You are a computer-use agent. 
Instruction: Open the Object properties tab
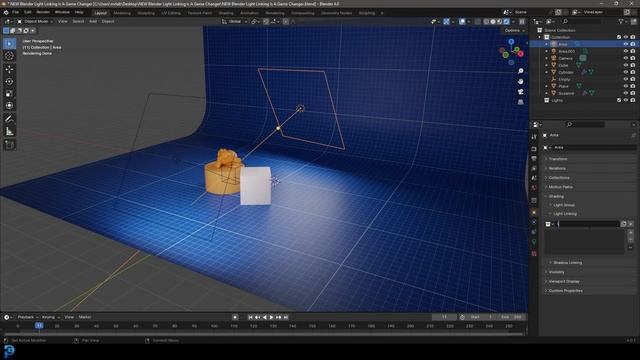[x=534, y=212]
